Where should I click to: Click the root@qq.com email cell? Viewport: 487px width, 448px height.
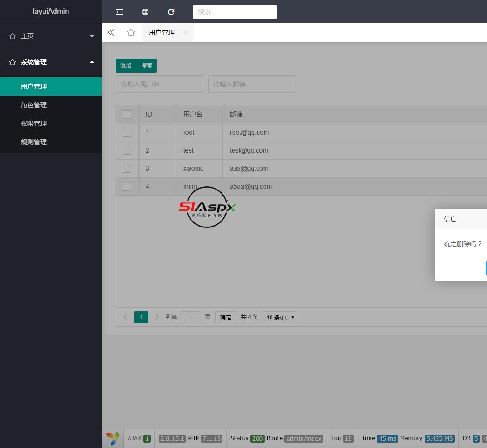click(249, 132)
